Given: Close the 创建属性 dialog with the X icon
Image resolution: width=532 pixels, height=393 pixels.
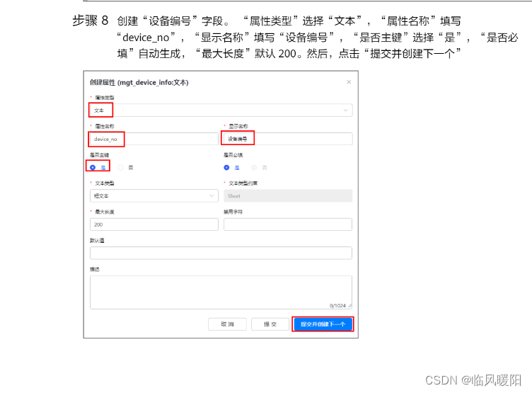Looking at the screenshot, I should (349, 82).
